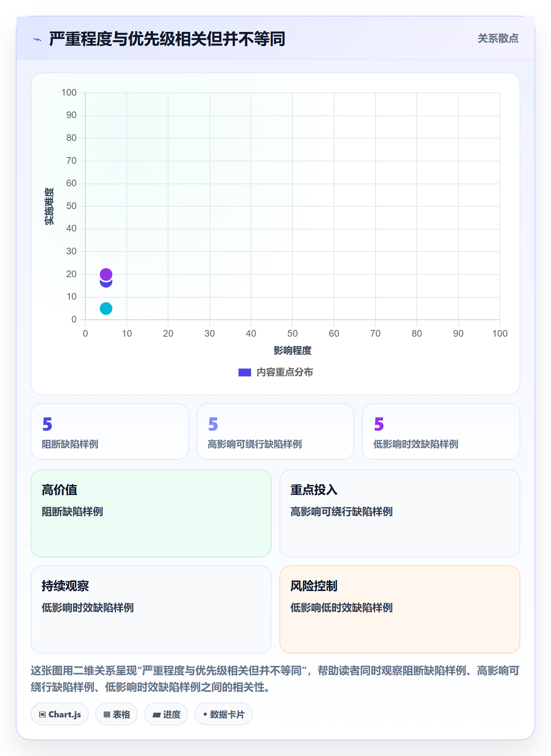Click the 关系散点 label in the header
Image resolution: width=551 pixels, height=756 pixels.
point(498,39)
